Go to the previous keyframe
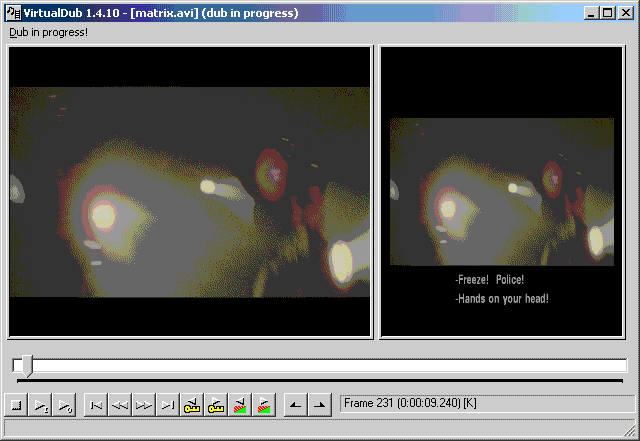Viewport: 640px width, 441px height. [192, 405]
